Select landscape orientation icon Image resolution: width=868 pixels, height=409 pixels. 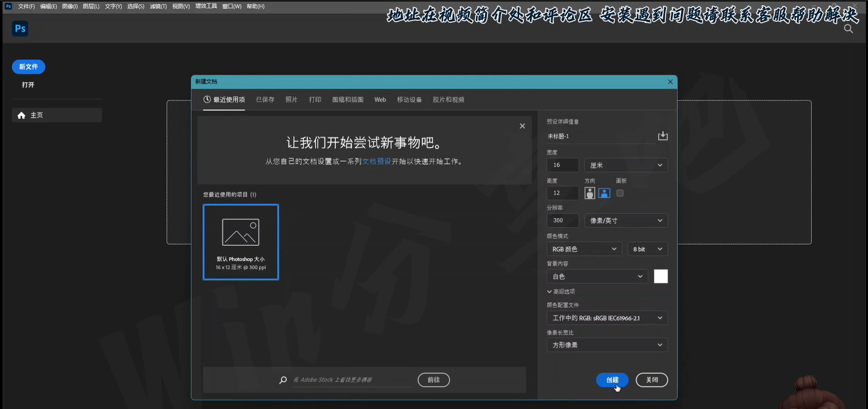point(604,193)
